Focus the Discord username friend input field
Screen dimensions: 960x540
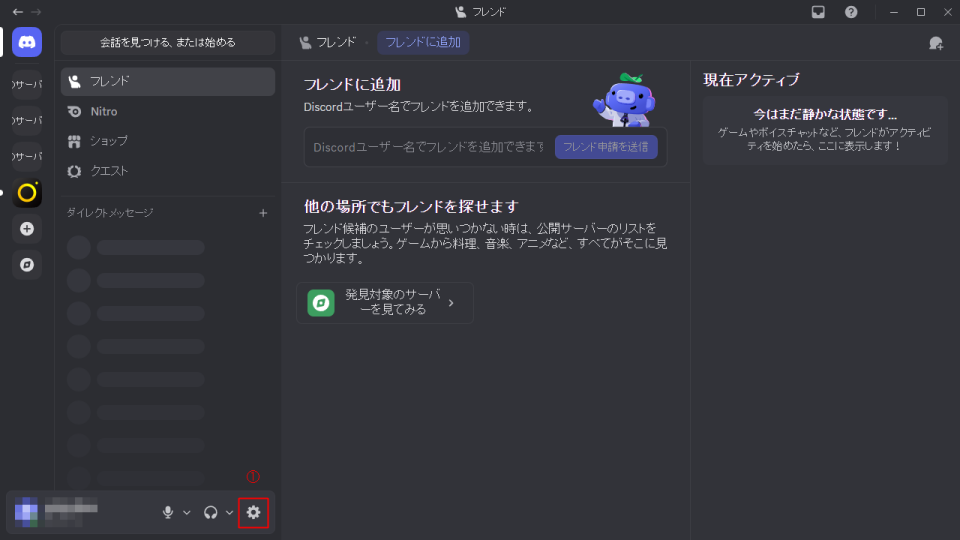point(428,147)
